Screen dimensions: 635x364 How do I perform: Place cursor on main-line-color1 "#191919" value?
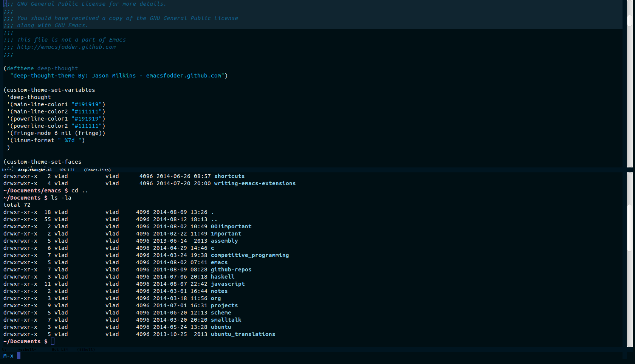point(87,104)
